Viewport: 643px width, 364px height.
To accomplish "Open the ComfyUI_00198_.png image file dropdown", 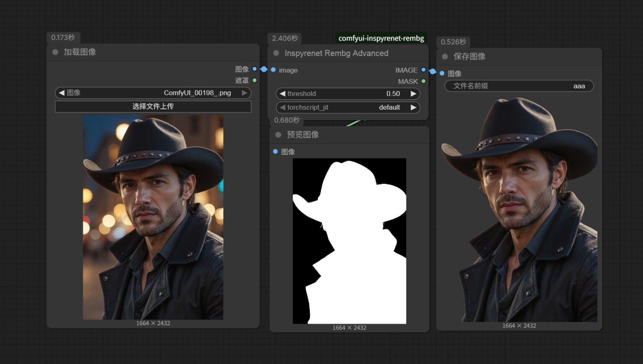I will (153, 93).
